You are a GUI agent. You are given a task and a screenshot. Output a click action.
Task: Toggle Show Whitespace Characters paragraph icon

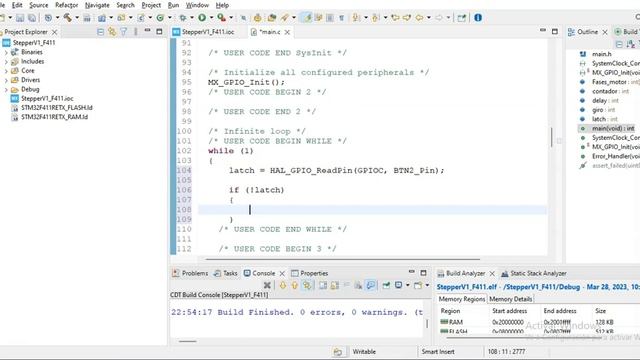341,18
